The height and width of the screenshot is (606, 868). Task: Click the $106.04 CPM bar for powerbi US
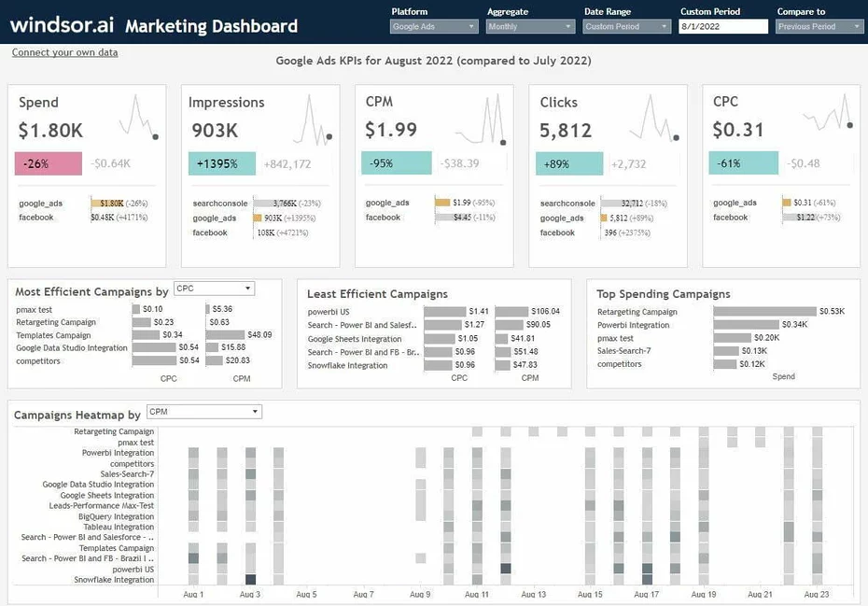point(512,311)
